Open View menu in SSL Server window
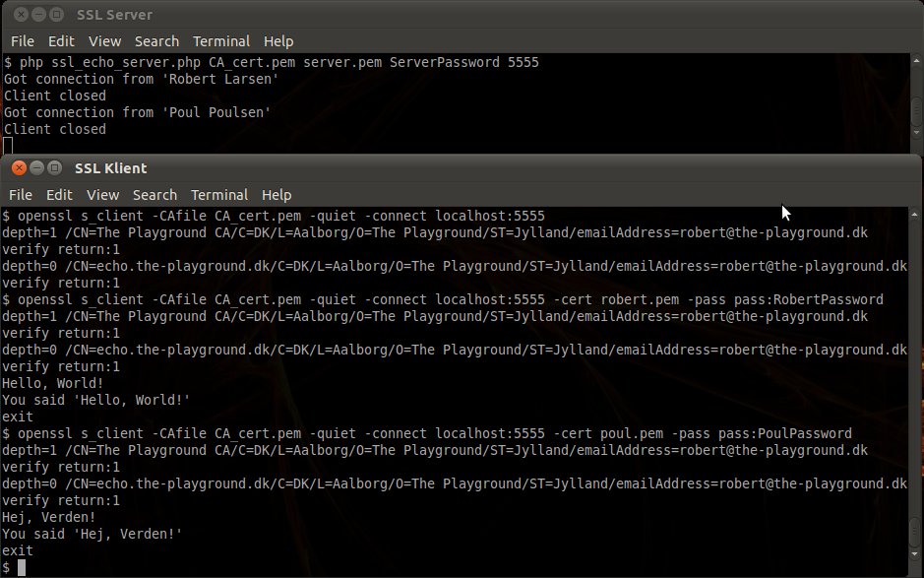The height and width of the screenshot is (578, 924). (105, 41)
